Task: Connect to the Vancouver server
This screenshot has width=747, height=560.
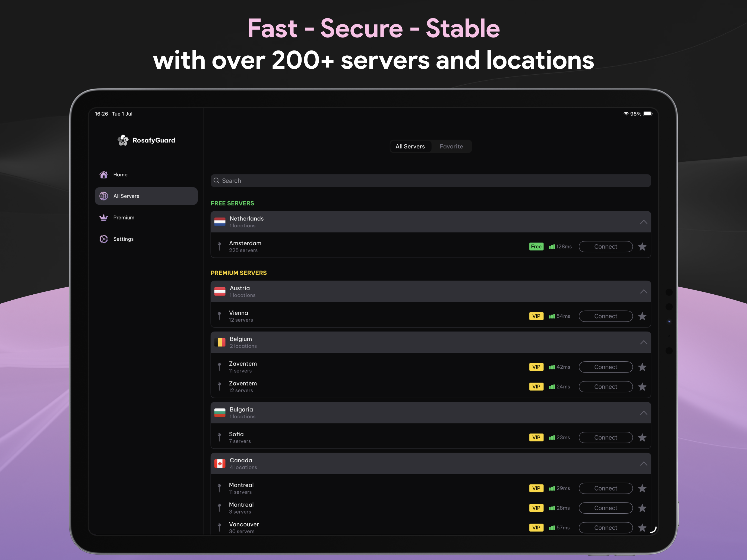Action: pyautogui.click(x=606, y=528)
